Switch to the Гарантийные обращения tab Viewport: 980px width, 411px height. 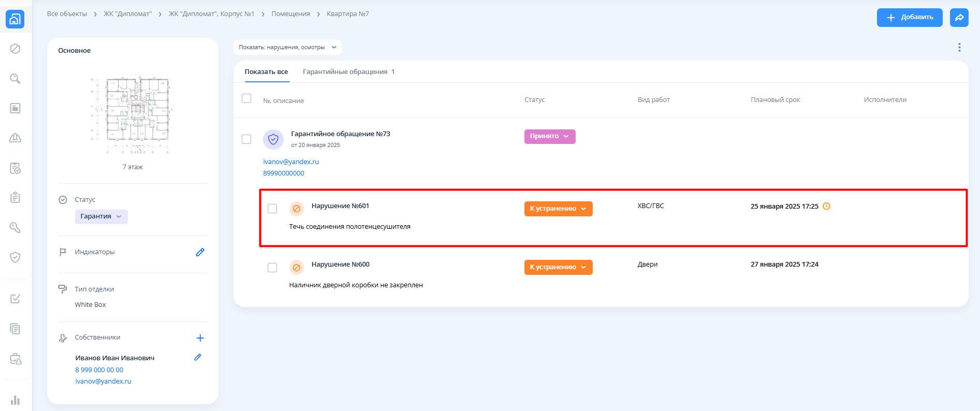point(348,72)
